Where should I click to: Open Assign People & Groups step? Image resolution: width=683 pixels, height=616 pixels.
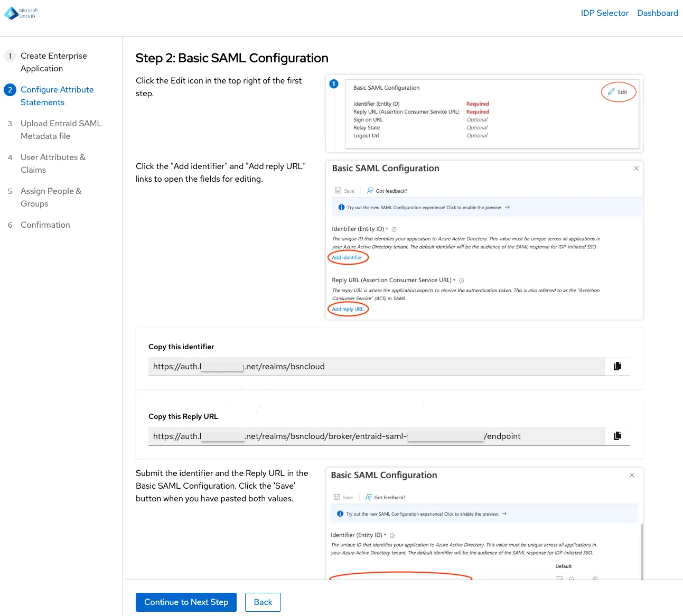[51, 198]
